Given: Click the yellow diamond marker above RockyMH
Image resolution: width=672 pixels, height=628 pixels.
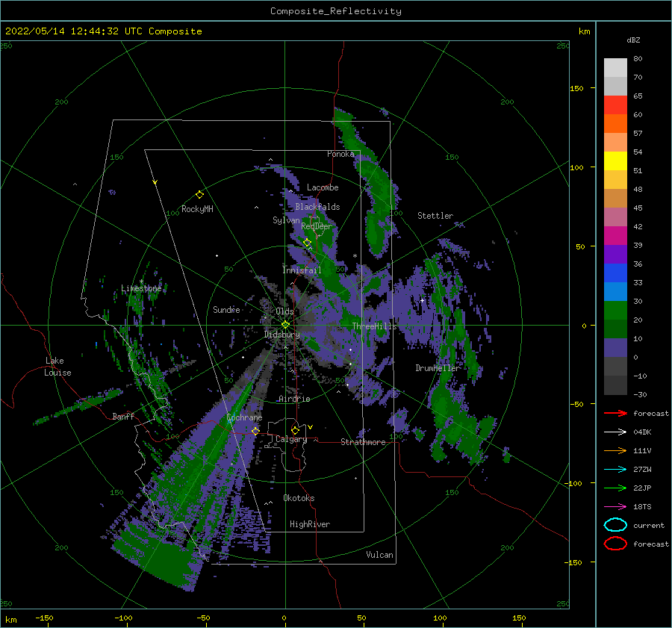Looking at the screenshot, I should pyautogui.click(x=199, y=195).
